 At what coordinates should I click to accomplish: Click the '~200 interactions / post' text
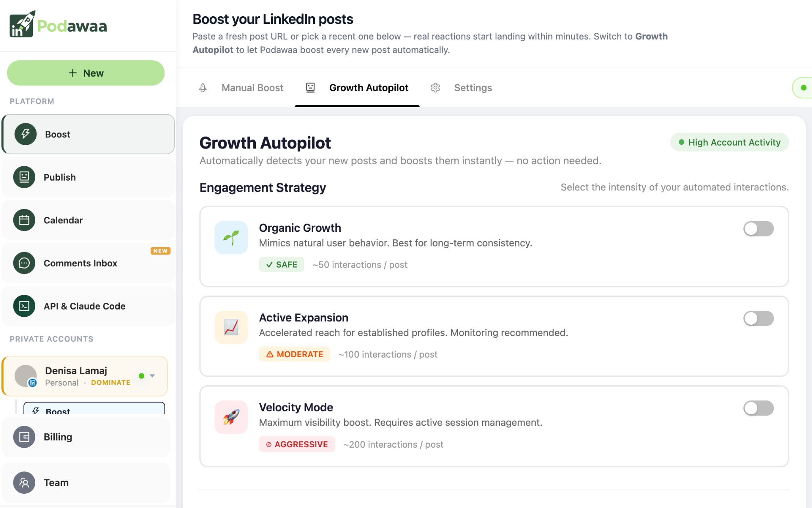point(393,444)
